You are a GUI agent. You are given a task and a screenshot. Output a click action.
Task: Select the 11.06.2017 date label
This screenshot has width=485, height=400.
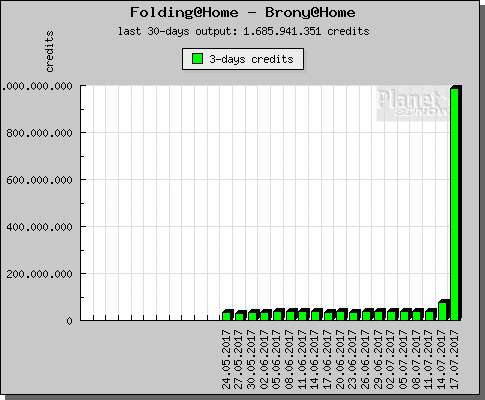(x=302, y=359)
